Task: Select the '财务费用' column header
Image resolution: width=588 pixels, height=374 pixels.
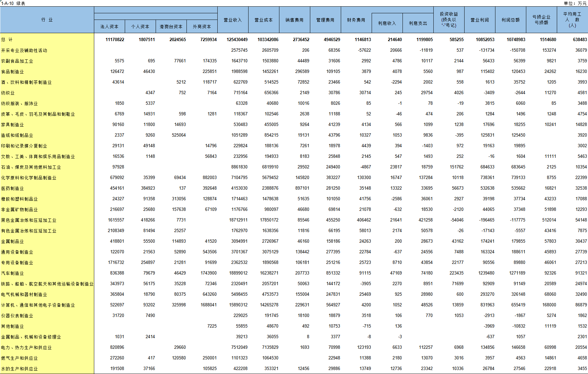Action: (x=356, y=20)
